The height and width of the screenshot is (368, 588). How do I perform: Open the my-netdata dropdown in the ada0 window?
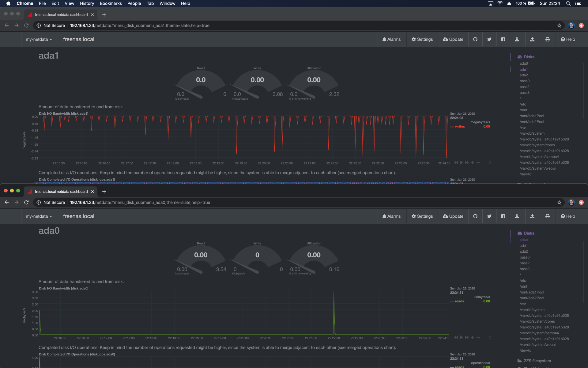pos(39,216)
